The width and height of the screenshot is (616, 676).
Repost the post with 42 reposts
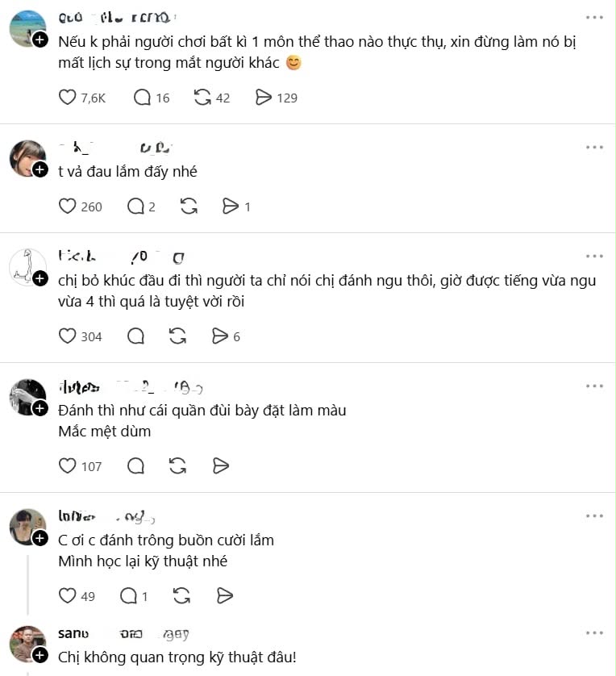click(202, 98)
